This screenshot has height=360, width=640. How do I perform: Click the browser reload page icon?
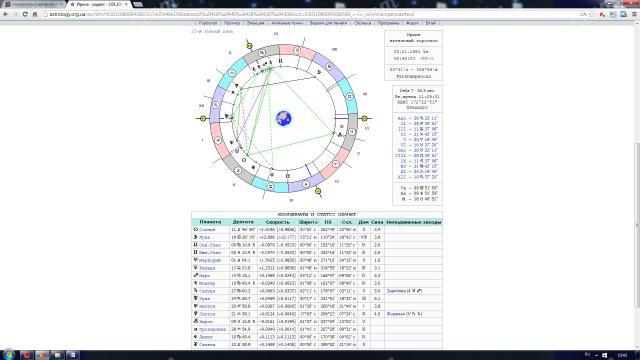pyautogui.click(x=25, y=14)
